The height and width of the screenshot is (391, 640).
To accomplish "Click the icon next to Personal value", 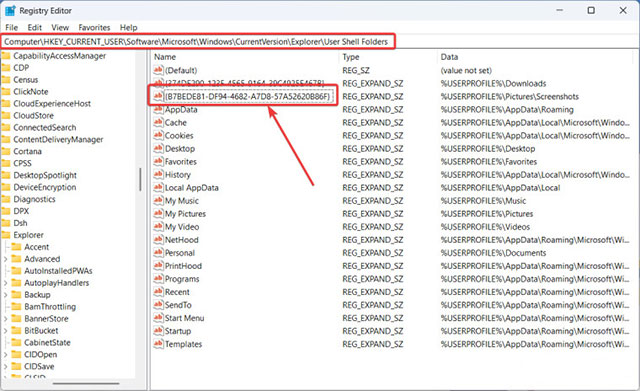I will coord(158,253).
